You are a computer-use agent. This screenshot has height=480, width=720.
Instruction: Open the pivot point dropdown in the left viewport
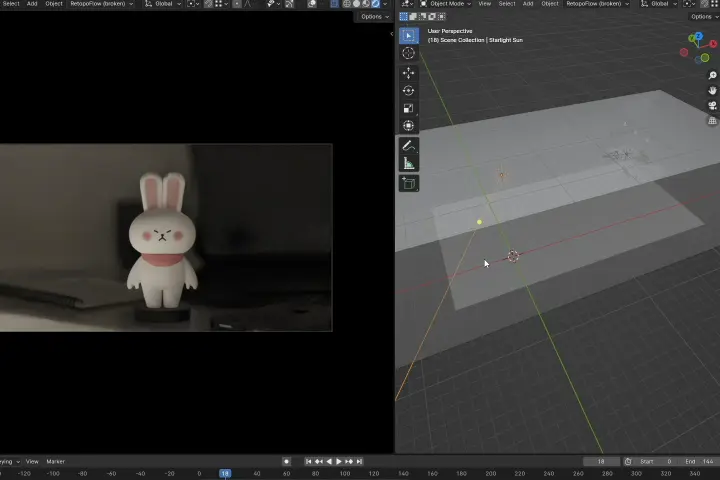pyautogui.click(x=193, y=4)
